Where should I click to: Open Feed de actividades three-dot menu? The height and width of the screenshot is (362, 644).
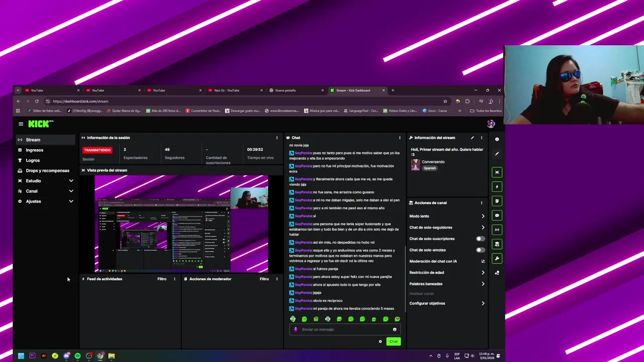[175, 279]
